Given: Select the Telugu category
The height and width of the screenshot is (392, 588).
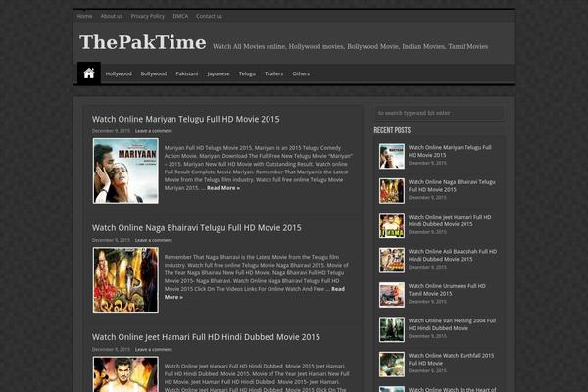Looking at the screenshot, I should click(247, 73).
